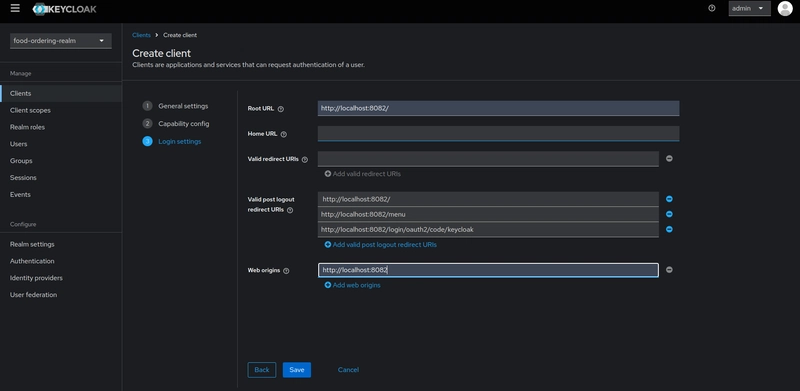The image size is (800, 391).
Task: Click the Back button
Action: [262, 370]
